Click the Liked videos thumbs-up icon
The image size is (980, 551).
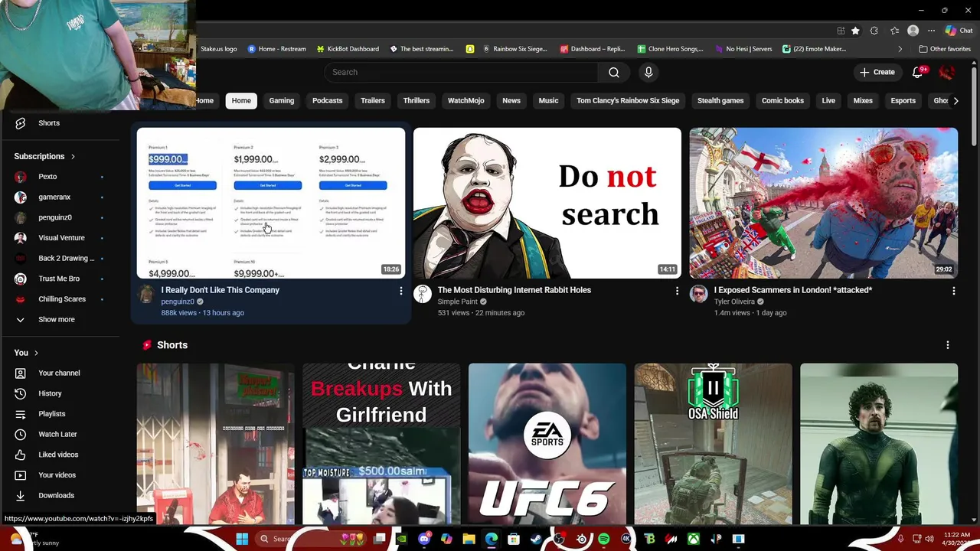21,455
